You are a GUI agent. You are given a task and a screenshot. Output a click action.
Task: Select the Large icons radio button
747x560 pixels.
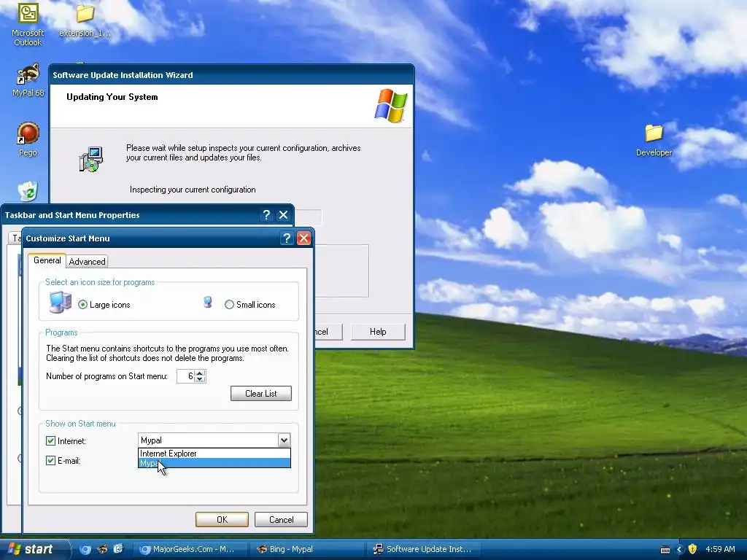[x=83, y=305]
